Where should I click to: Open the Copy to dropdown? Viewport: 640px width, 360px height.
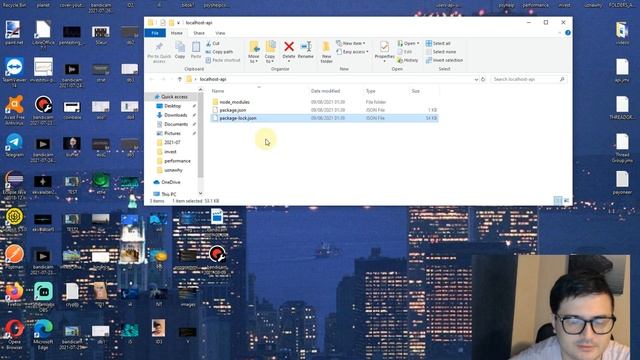point(270,52)
